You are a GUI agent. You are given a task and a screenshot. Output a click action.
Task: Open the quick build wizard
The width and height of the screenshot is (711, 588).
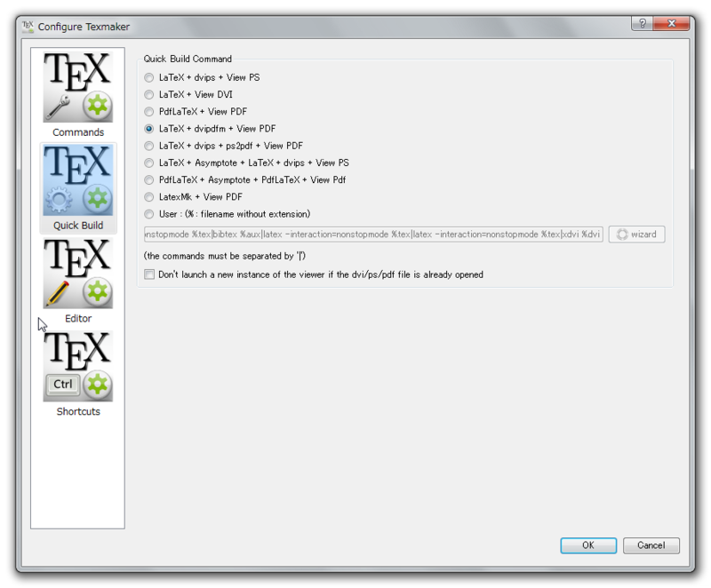coord(636,234)
